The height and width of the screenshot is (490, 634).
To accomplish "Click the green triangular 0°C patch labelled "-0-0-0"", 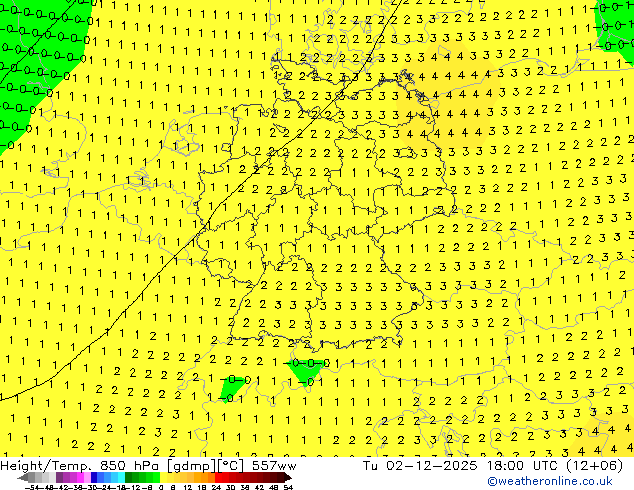I will [305, 370].
